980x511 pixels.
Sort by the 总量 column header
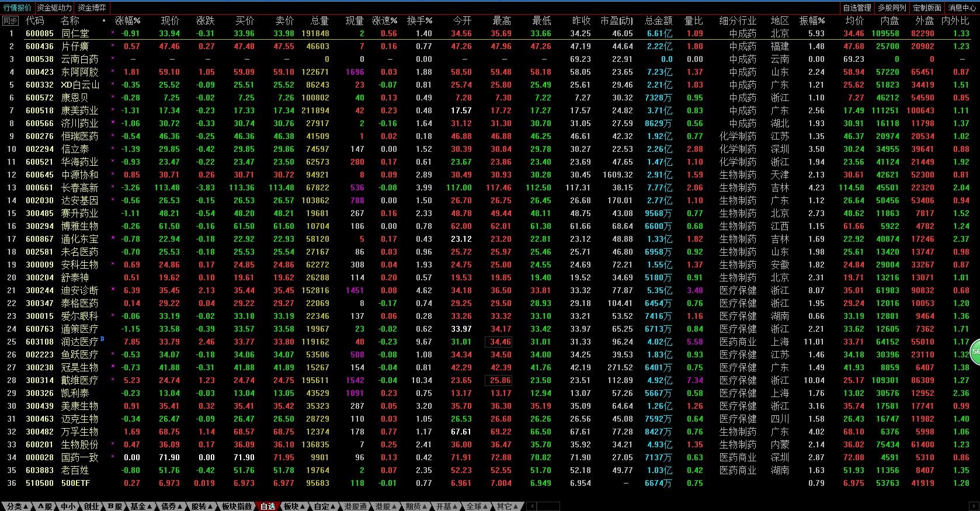coord(319,20)
